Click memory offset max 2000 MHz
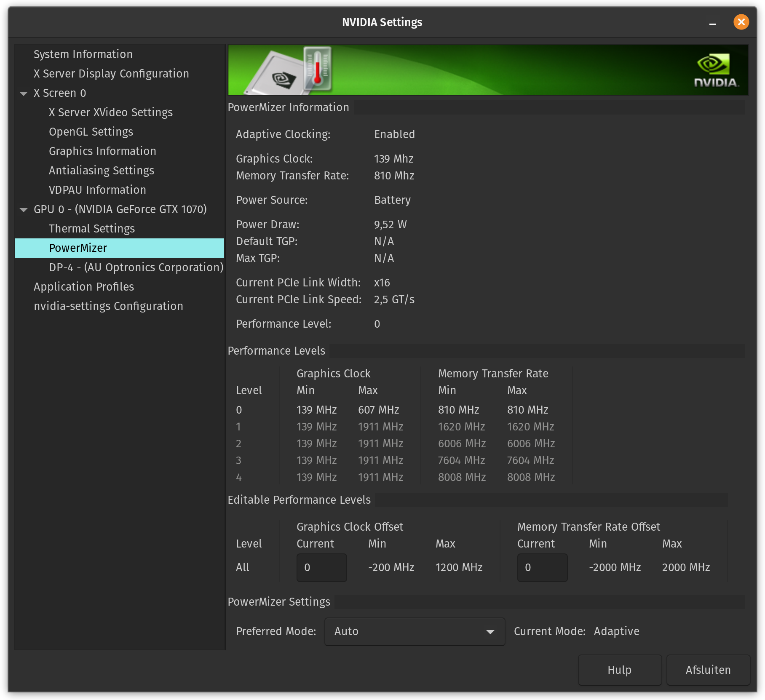 click(686, 568)
